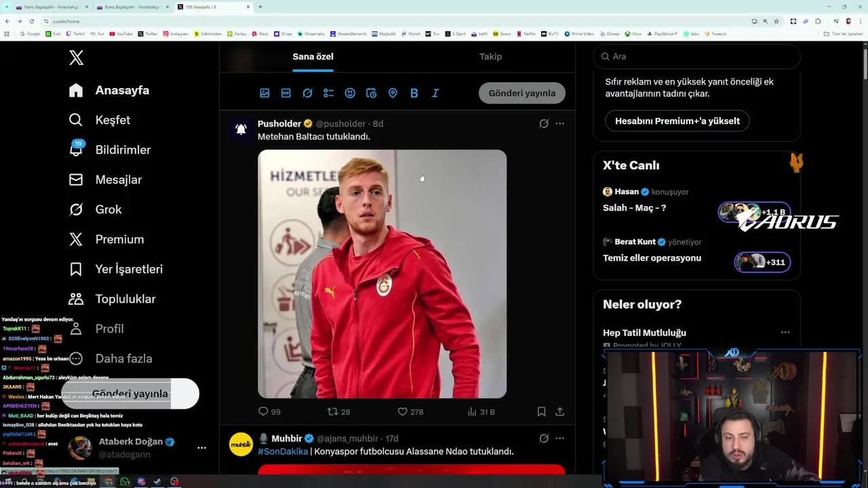Open the Chrome tab search dropdown

5,7
